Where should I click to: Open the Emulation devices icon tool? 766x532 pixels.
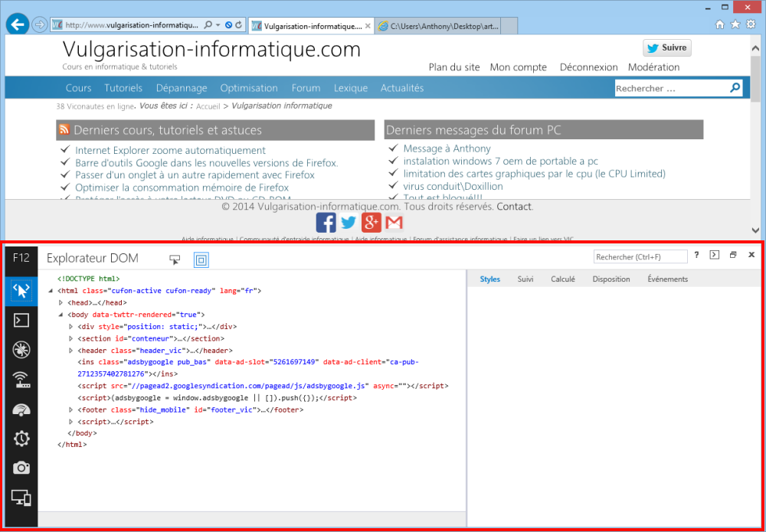pos(21,498)
